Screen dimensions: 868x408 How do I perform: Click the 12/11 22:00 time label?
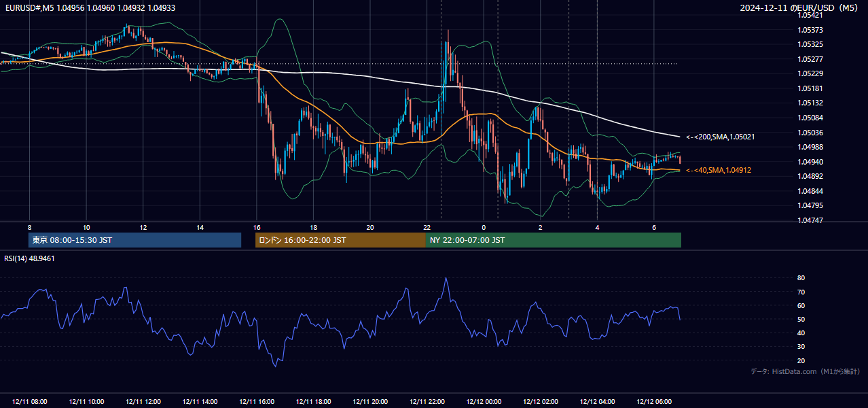[427, 402]
